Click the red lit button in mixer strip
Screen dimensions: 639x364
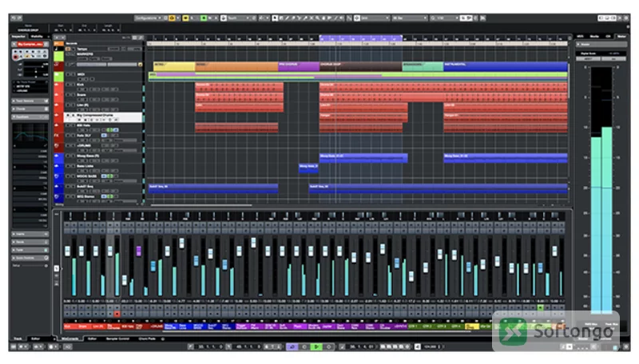(117, 314)
